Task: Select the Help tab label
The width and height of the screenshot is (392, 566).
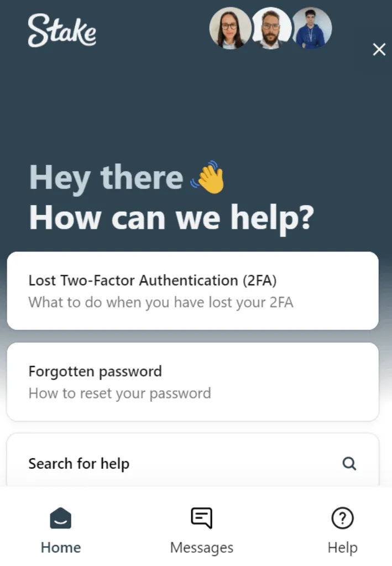Action: tap(342, 548)
